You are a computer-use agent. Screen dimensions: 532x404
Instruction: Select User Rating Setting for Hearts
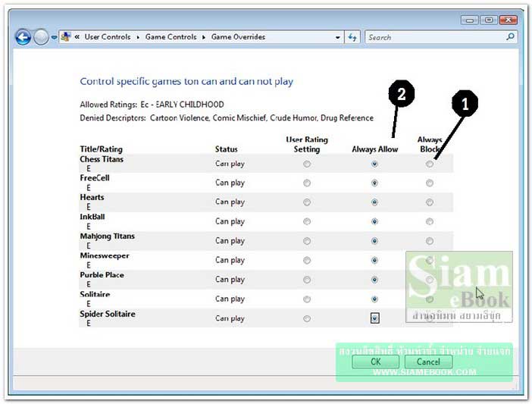coord(307,202)
